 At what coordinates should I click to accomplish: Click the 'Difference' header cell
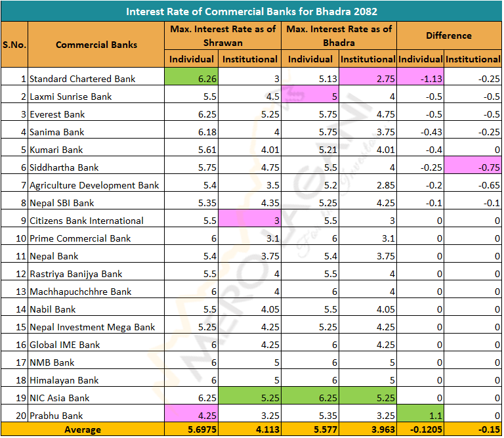pyautogui.click(x=449, y=35)
